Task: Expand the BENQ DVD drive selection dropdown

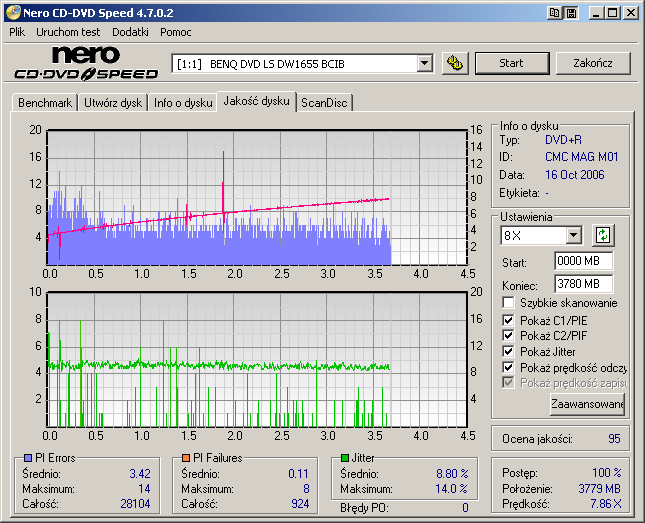Action: click(424, 64)
